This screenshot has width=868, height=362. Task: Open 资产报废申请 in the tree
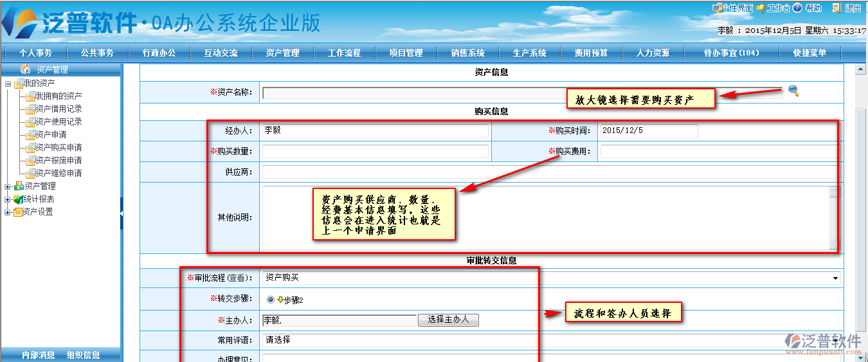coord(59,160)
